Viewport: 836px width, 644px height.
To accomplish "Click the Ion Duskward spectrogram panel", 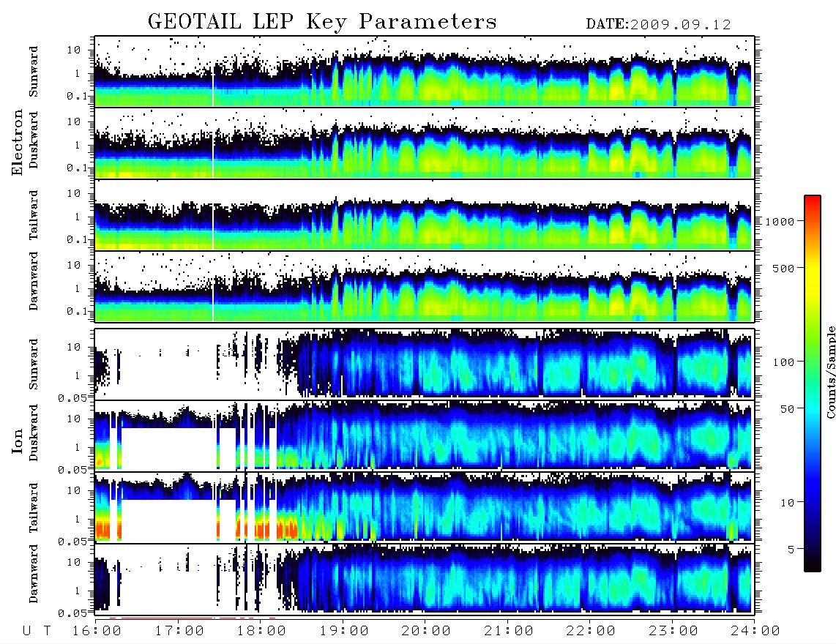I will pos(425,435).
